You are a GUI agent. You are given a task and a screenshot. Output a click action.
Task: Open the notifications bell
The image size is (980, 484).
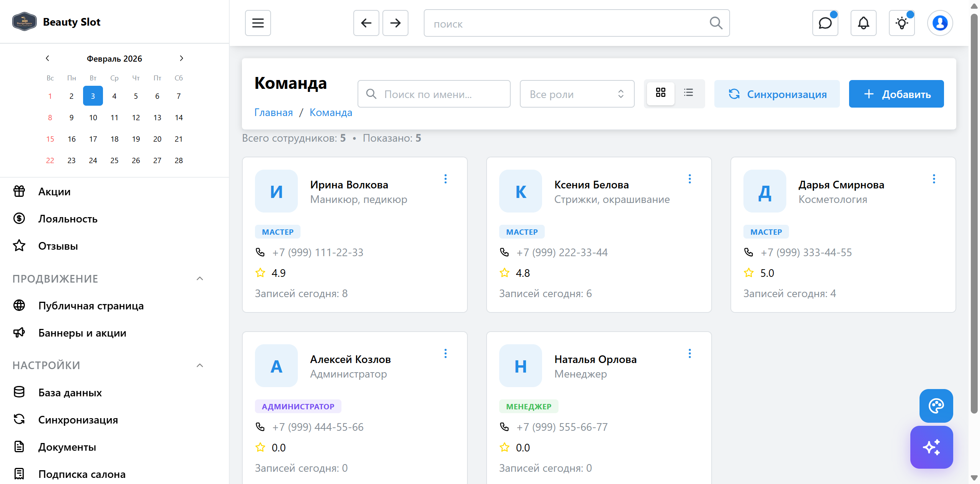pyautogui.click(x=863, y=23)
